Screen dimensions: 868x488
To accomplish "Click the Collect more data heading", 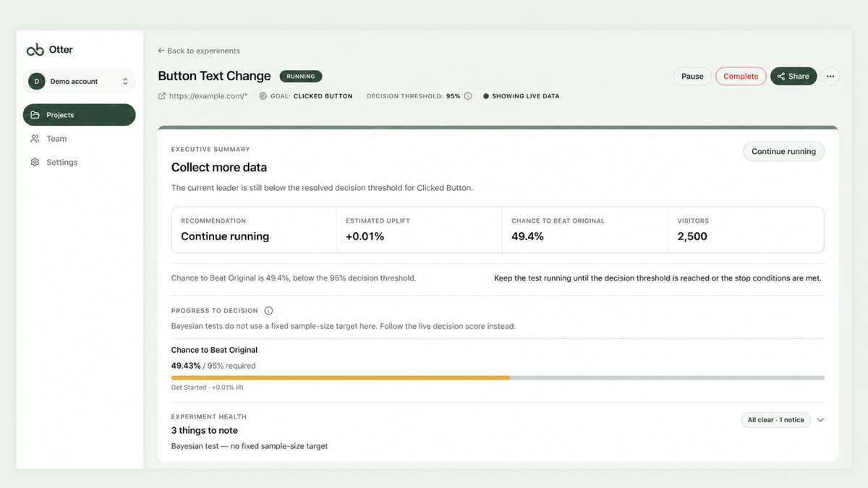I will point(219,167).
